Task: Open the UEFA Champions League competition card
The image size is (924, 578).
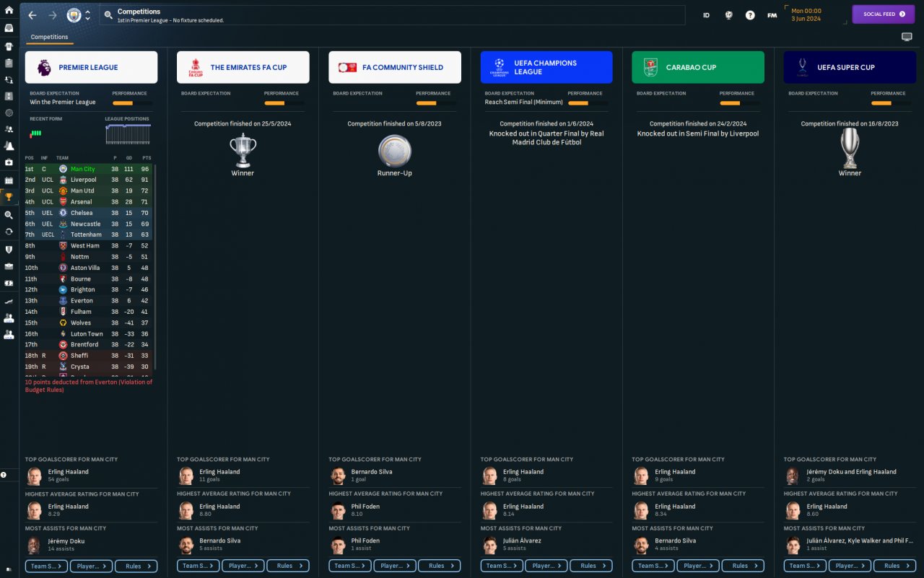Action: click(x=546, y=67)
